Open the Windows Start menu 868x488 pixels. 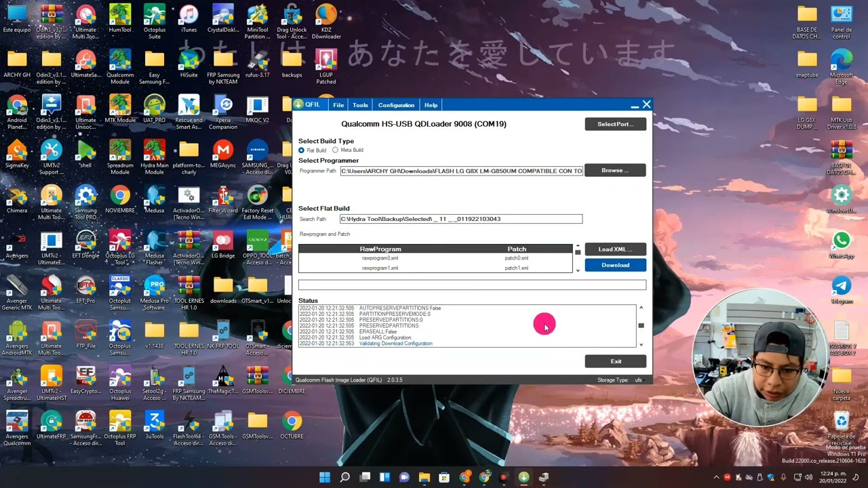click(x=325, y=477)
